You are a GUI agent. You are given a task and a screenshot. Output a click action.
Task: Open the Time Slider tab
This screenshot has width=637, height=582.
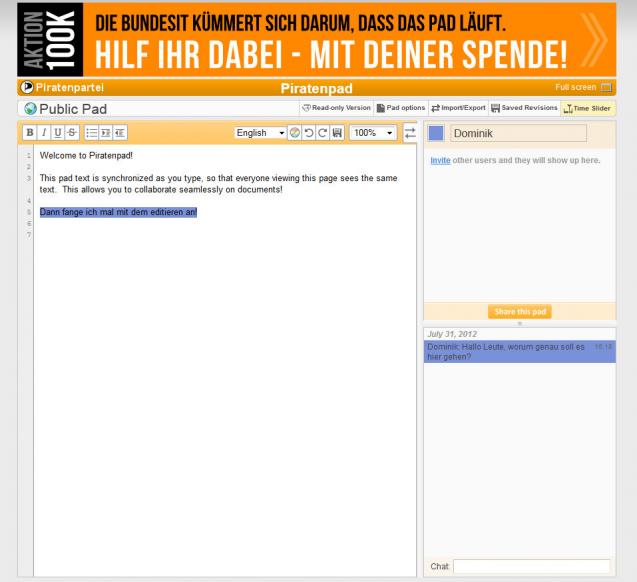click(x=589, y=108)
